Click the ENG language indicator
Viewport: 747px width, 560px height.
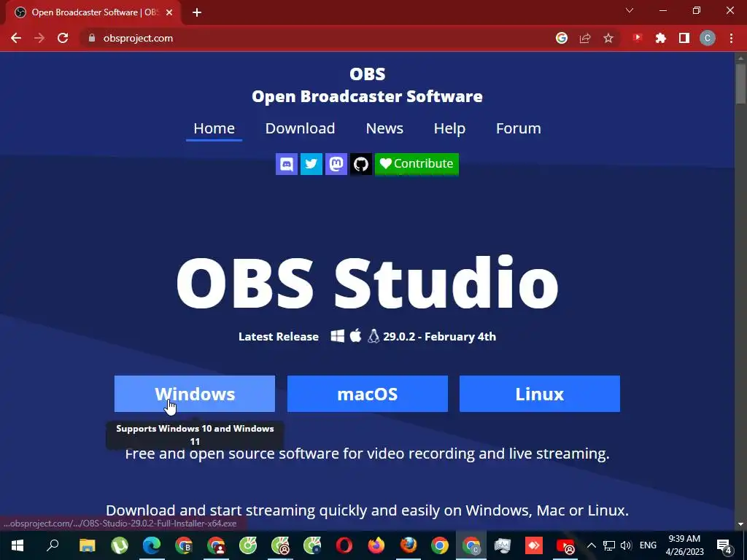648,545
